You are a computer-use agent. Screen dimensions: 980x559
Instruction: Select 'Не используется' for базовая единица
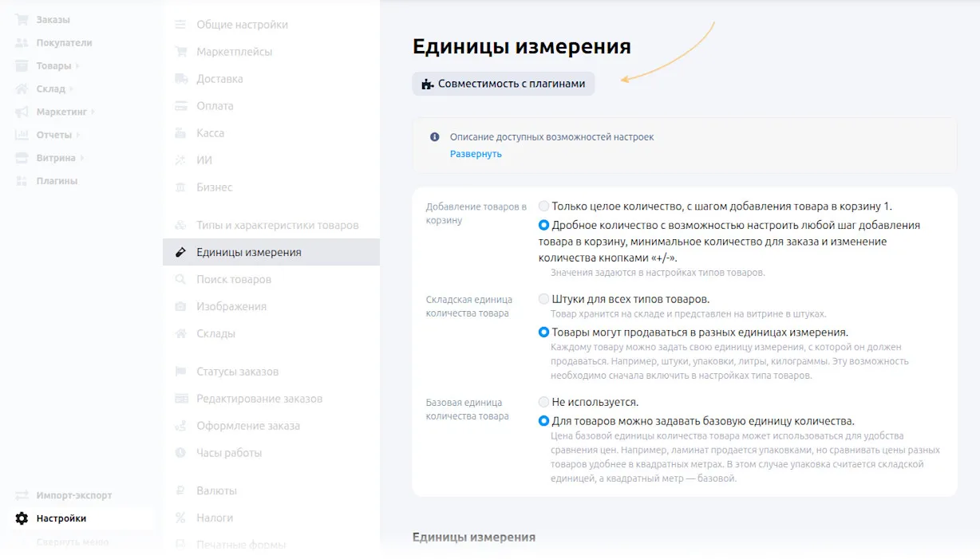coord(544,402)
